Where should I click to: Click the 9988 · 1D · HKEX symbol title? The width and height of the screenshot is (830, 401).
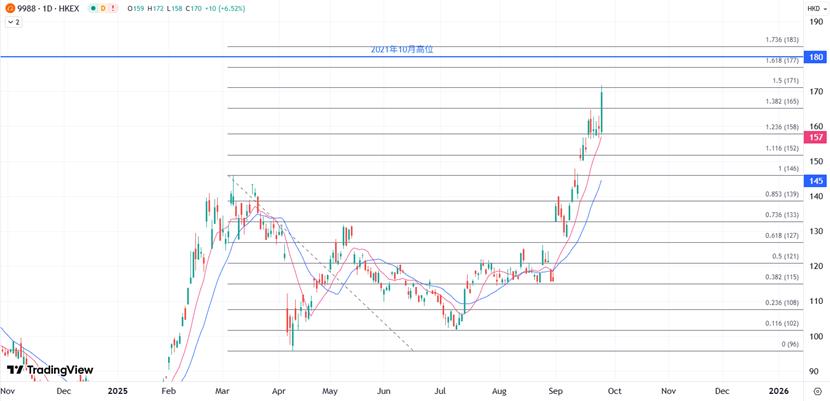click(48, 8)
